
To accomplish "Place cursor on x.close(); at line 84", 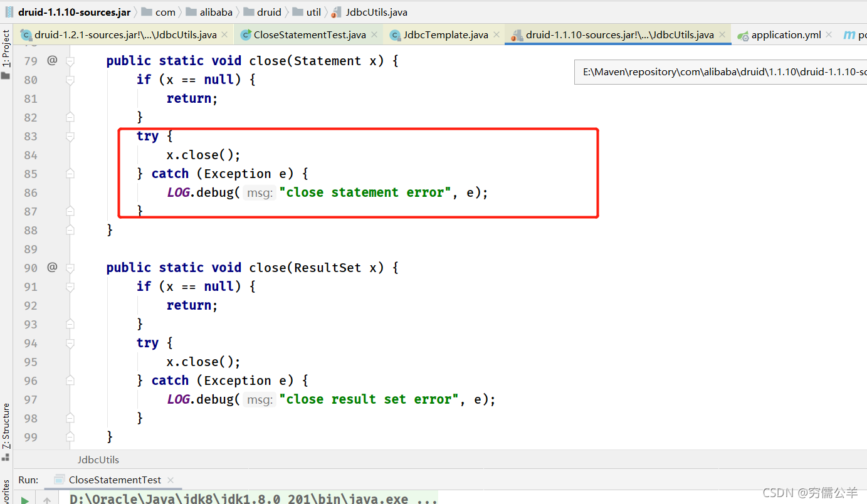I will click(203, 155).
